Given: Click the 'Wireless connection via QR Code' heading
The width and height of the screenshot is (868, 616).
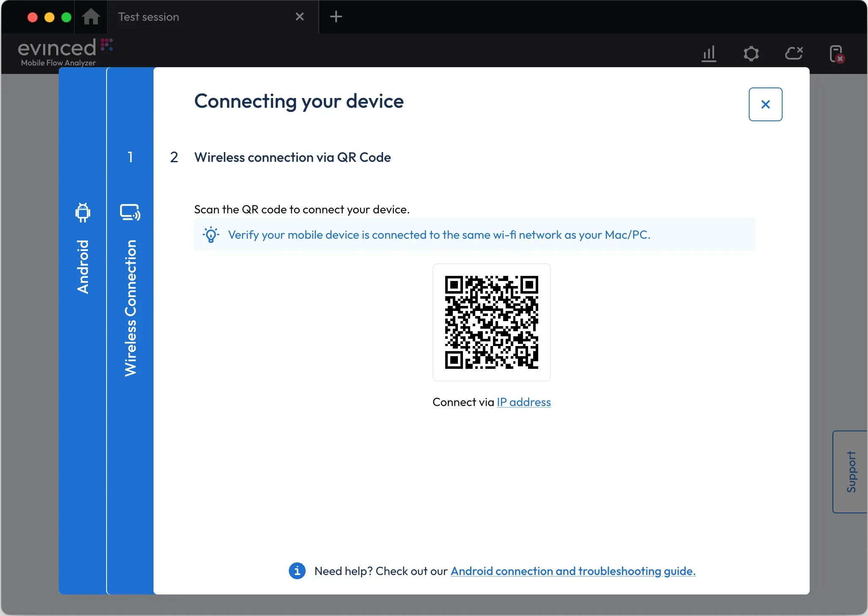Looking at the screenshot, I should coord(293,158).
